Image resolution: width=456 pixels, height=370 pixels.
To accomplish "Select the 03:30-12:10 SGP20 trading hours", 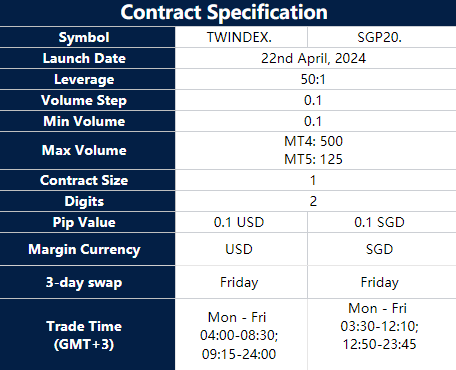I will (379, 326).
